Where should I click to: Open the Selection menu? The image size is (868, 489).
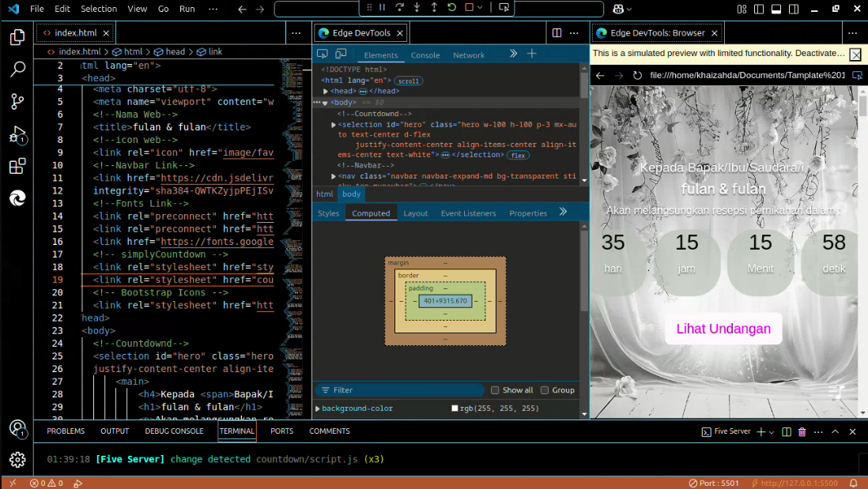tap(99, 9)
